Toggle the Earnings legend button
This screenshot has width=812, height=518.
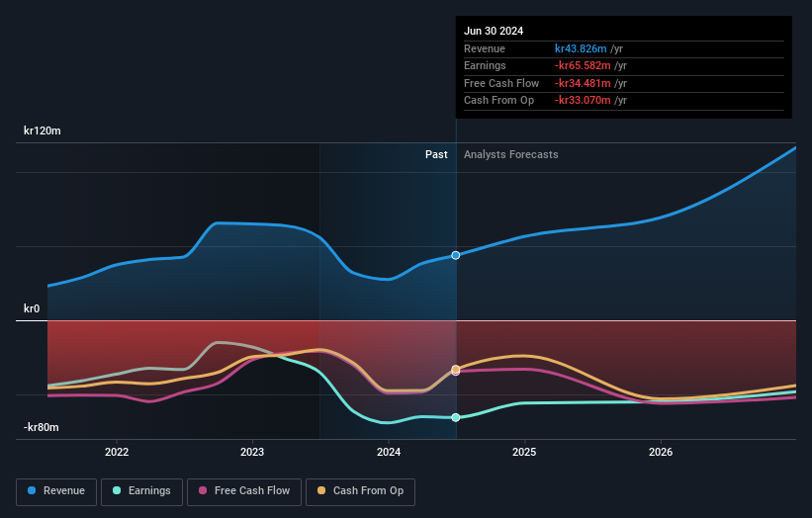141,491
